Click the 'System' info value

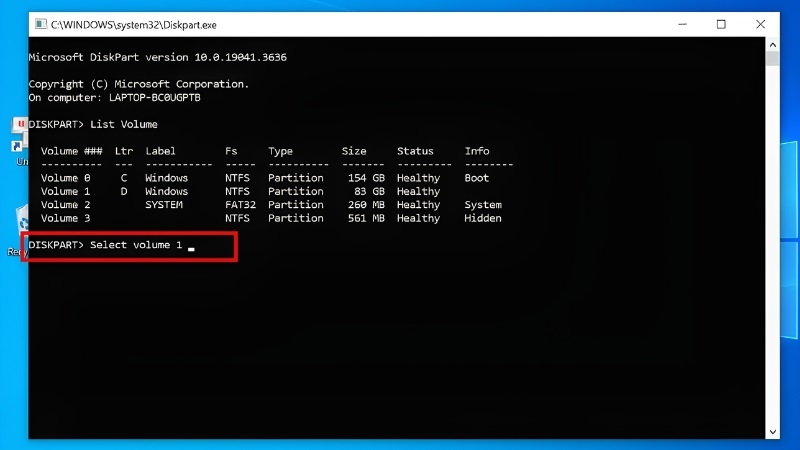[x=483, y=205]
